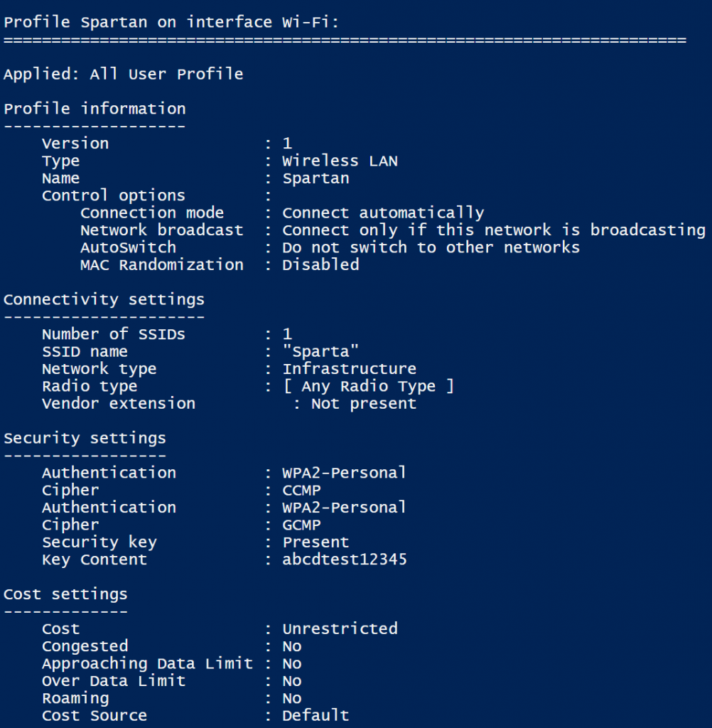This screenshot has height=728, width=712.
Task: Click 'Do not switch to other networks' value
Action: pos(431,247)
